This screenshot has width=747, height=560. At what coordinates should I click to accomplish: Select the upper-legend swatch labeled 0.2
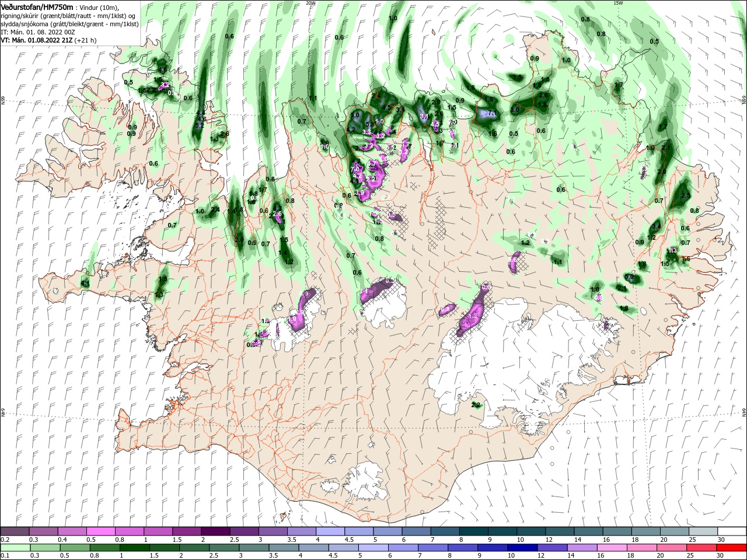coord(15,531)
